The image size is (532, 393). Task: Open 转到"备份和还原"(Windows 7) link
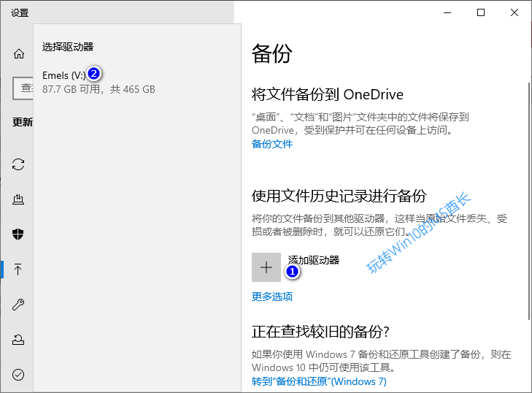(319, 381)
